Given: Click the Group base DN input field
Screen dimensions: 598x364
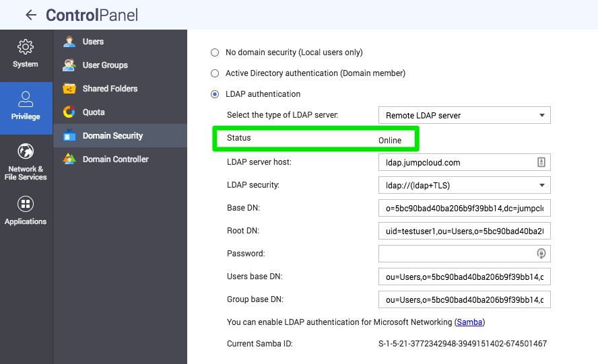Looking at the screenshot, I should tap(464, 299).
